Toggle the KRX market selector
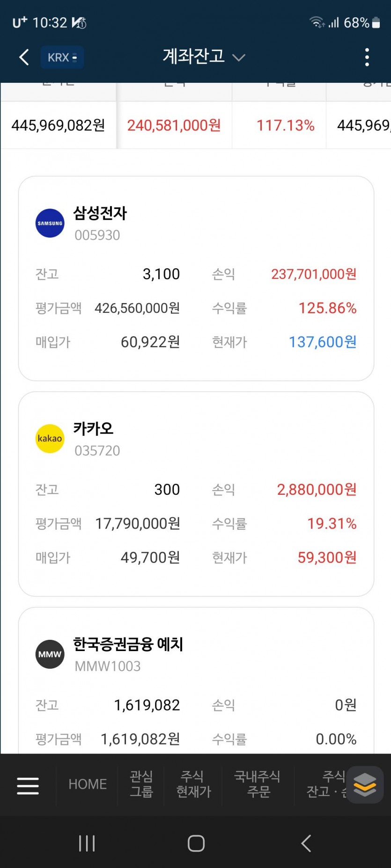Viewport: 391px width, 868px height. click(62, 58)
